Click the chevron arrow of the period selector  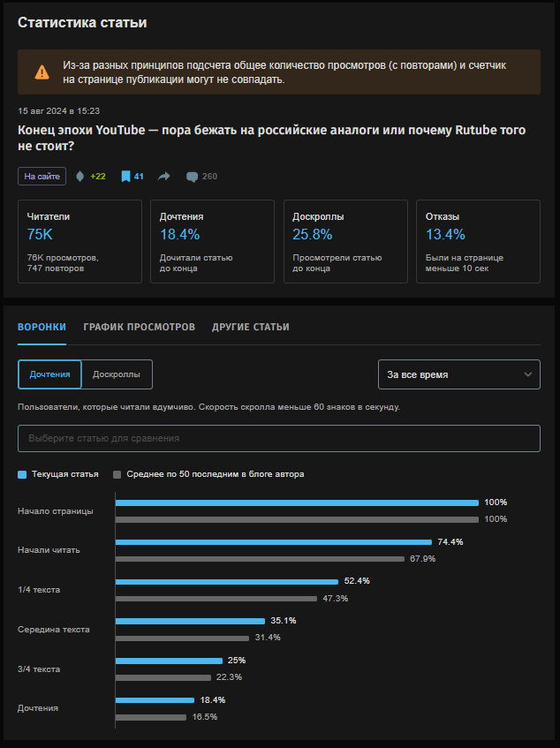pos(528,374)
